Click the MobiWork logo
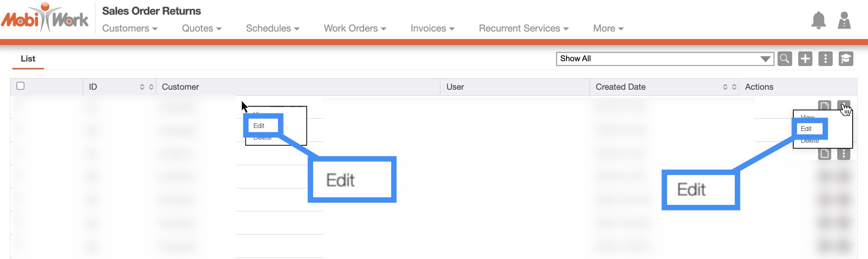 point(45,19)
